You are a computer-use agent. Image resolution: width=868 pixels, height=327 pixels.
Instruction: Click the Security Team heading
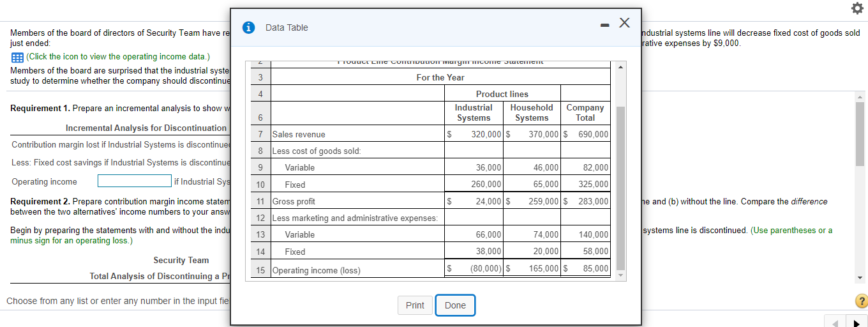[181, 260]
